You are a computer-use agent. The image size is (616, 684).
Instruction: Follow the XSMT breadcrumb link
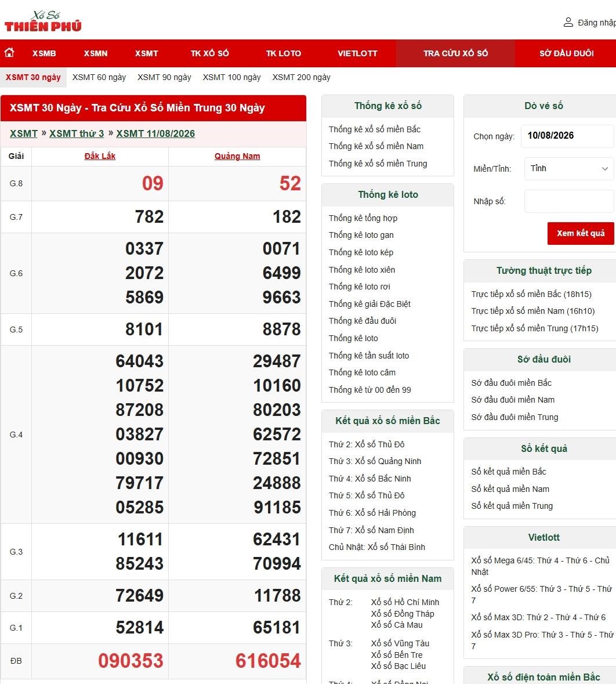pyautogui.click(x=24, y=133)
